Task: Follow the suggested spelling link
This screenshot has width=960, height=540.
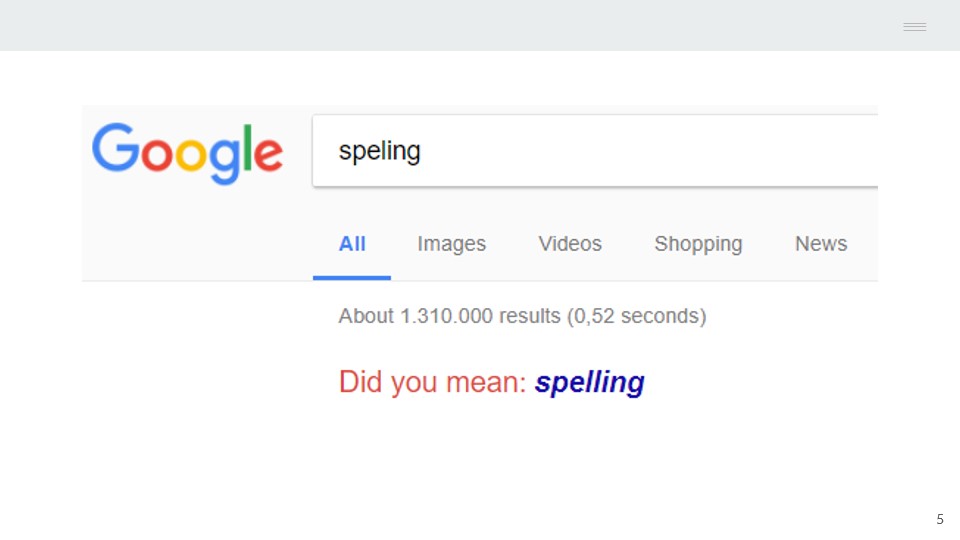Action: [590, 383]
